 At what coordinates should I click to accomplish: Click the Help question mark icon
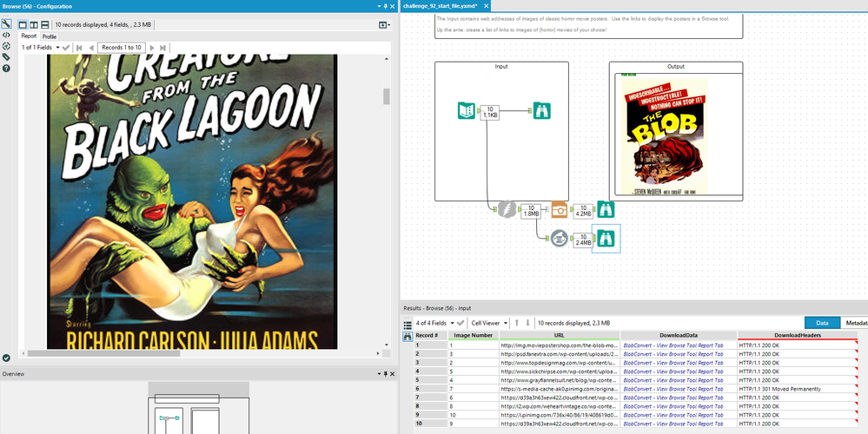[6, 68]
